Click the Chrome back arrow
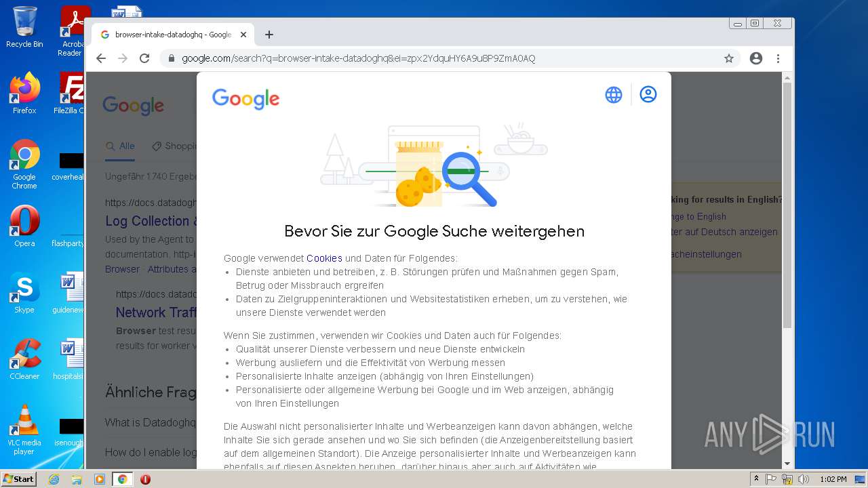Image resolution: width=868 pixels, height=488 pixels. pyautogui.click(x=101, y=58)
